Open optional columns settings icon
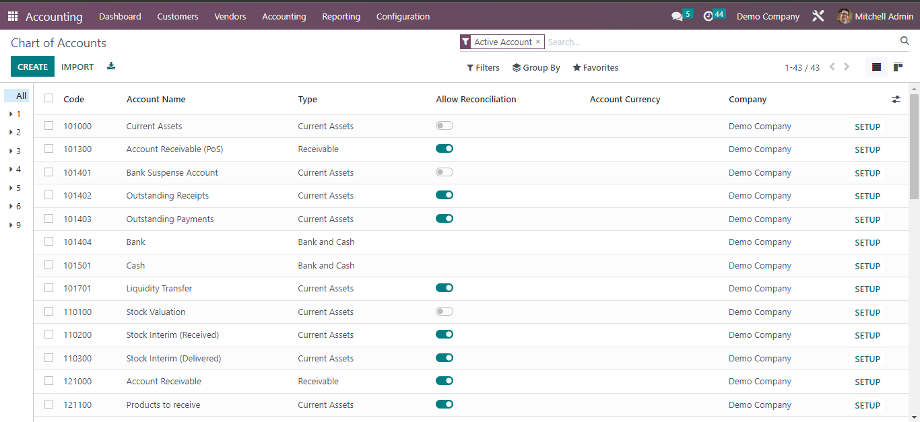Viewport: 920px width, 422px height. (896, 99)
